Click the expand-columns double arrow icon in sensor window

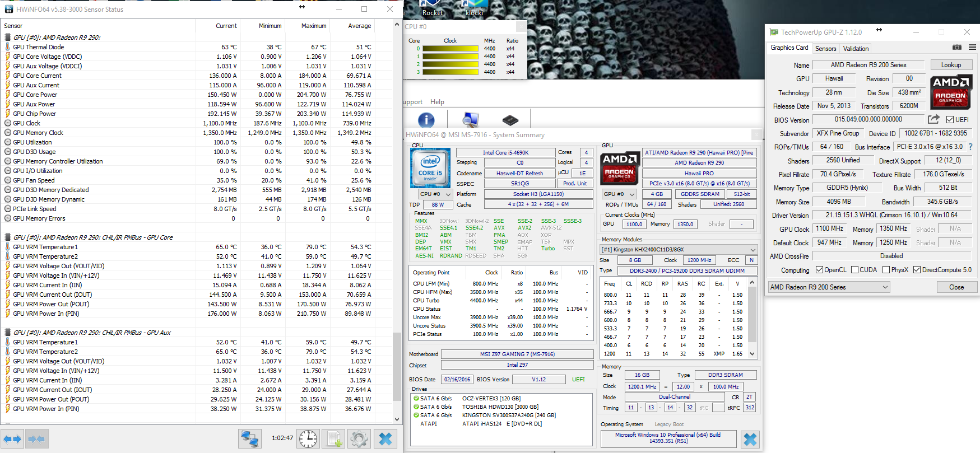(x=12, y=439)
